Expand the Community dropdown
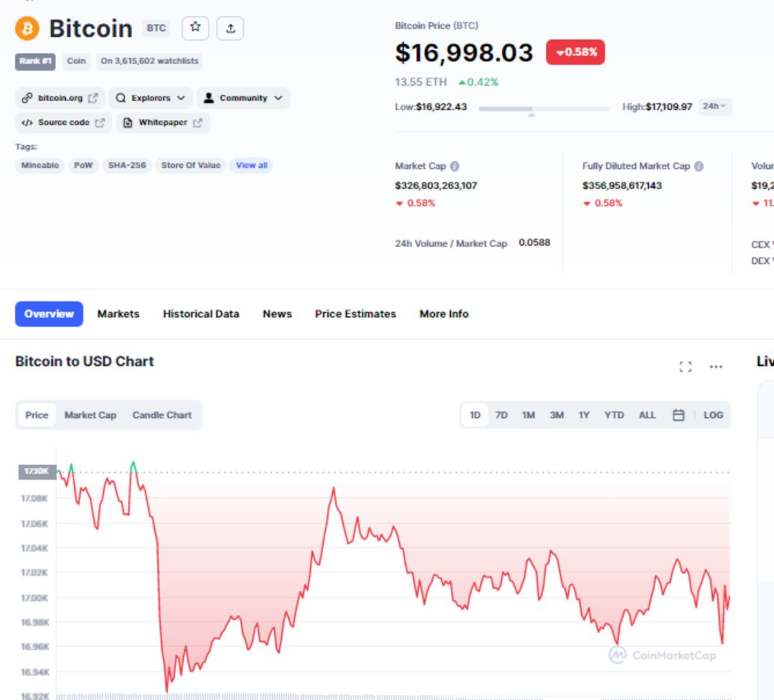The image size is (774, 700). (244, 98)
